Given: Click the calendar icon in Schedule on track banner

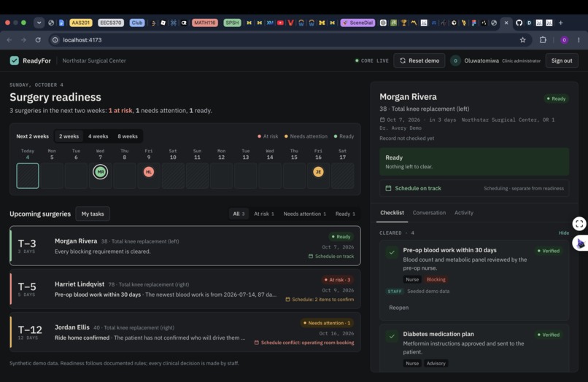Looking at the screenshot, I should 389,188.
